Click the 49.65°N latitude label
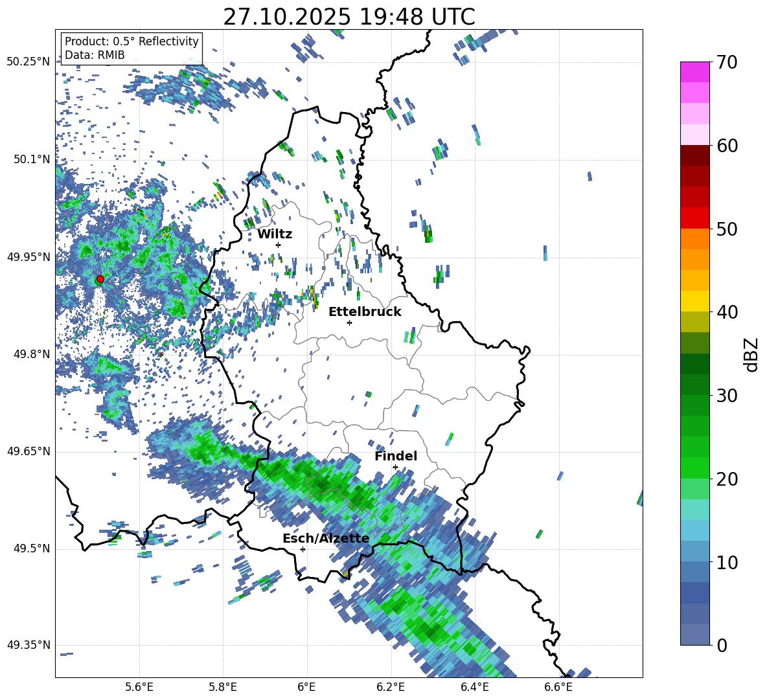 click(29, 451)
